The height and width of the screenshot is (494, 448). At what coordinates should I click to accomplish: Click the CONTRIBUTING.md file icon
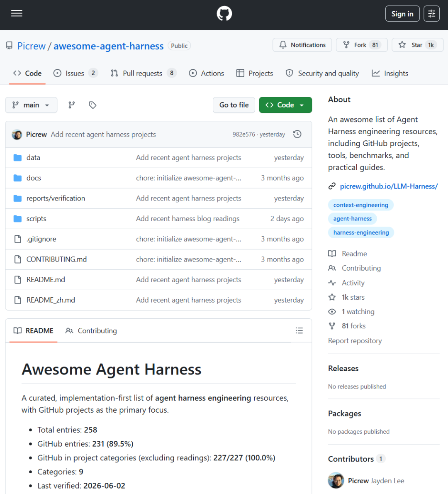pos(18,259)
